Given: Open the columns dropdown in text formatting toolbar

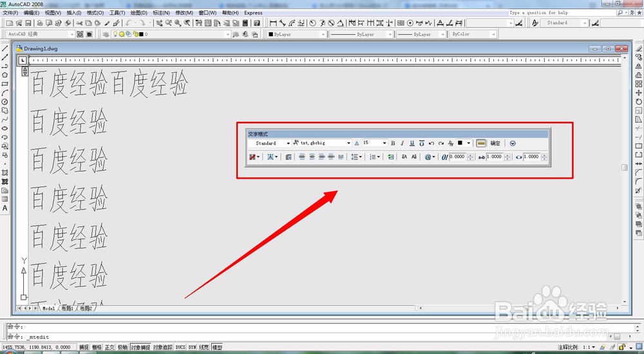Looking at the screenshot, I should tap(254, 157).
